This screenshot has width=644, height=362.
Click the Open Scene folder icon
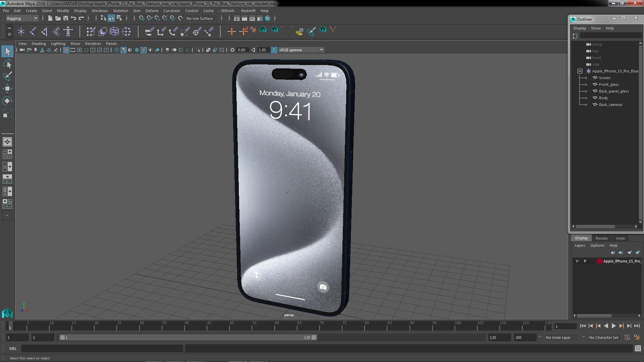(x=58, y=18)
